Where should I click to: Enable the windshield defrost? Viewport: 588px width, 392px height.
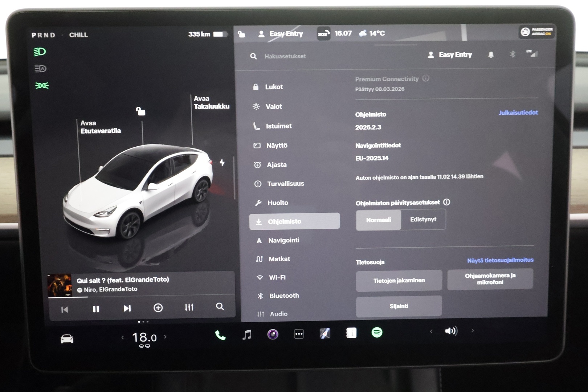pos(141,347)
